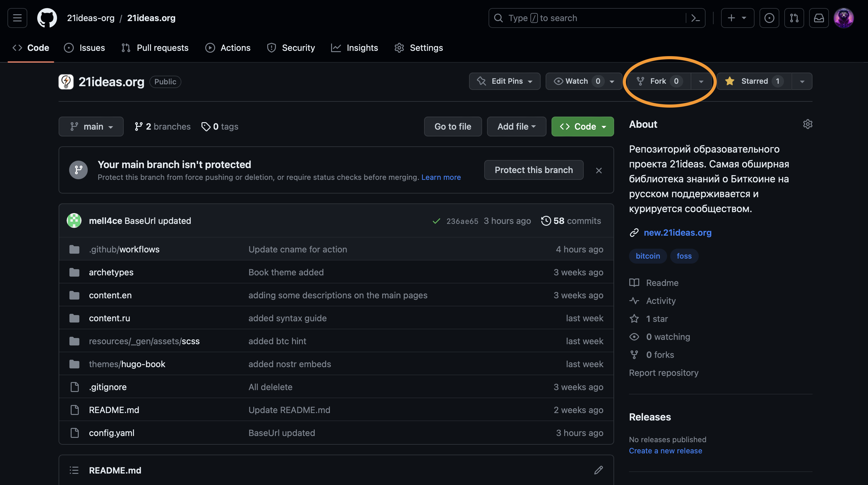
Task: Click the Type to search field
Action: pyautogui.click(x=586, y=18)
